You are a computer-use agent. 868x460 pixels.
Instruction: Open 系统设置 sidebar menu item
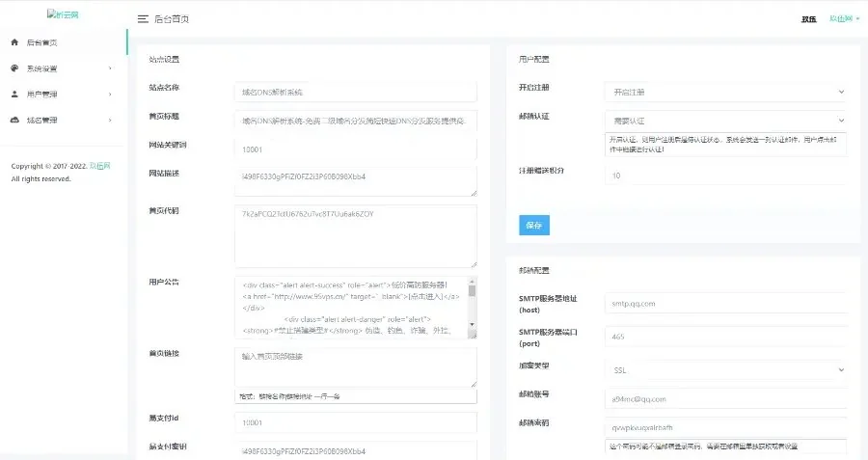pos(64,68)
